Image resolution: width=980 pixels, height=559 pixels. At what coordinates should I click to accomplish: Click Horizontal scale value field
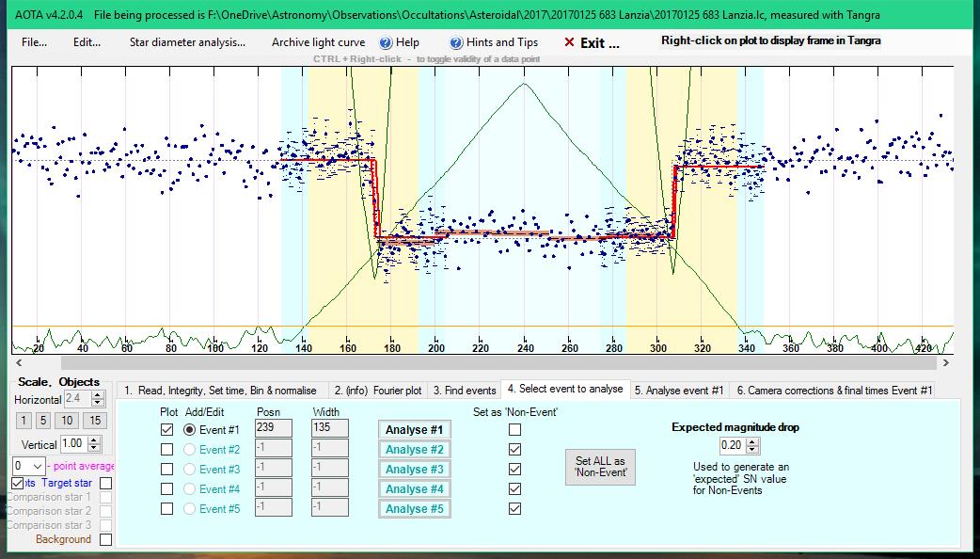[77, 398]
